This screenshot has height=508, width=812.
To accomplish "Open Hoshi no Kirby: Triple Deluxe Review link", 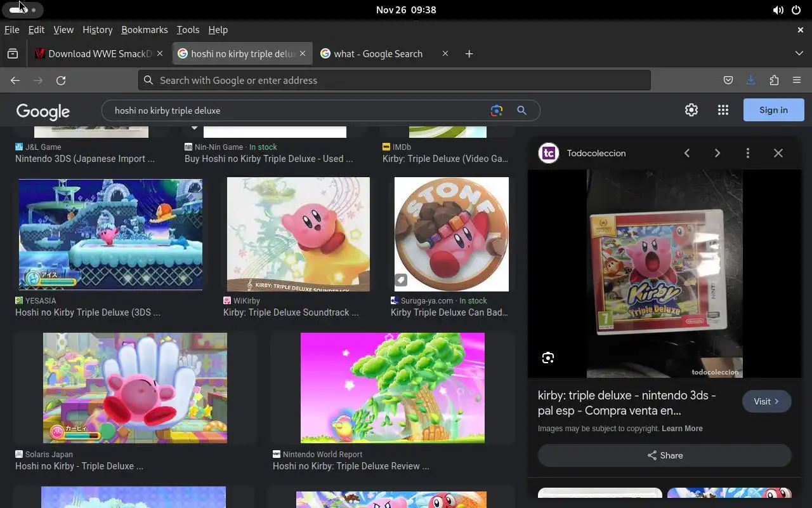I will pyautogui.click(x=351, y=466).
